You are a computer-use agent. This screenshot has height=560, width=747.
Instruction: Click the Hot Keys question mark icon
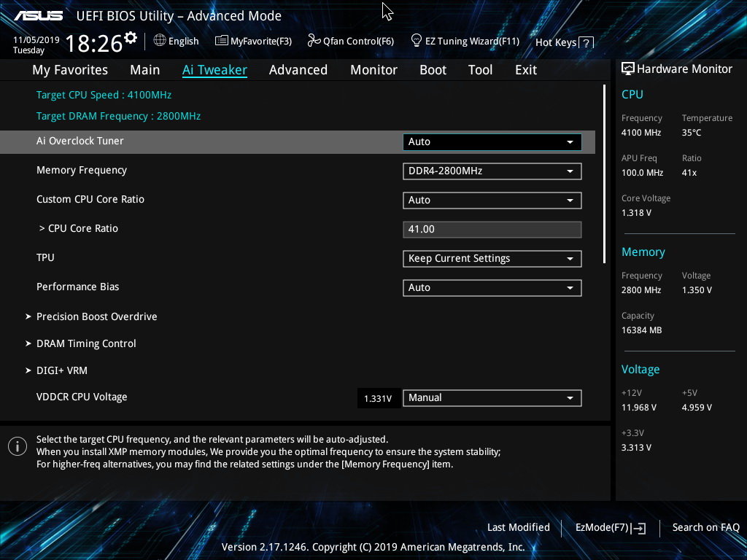(586, 43)
